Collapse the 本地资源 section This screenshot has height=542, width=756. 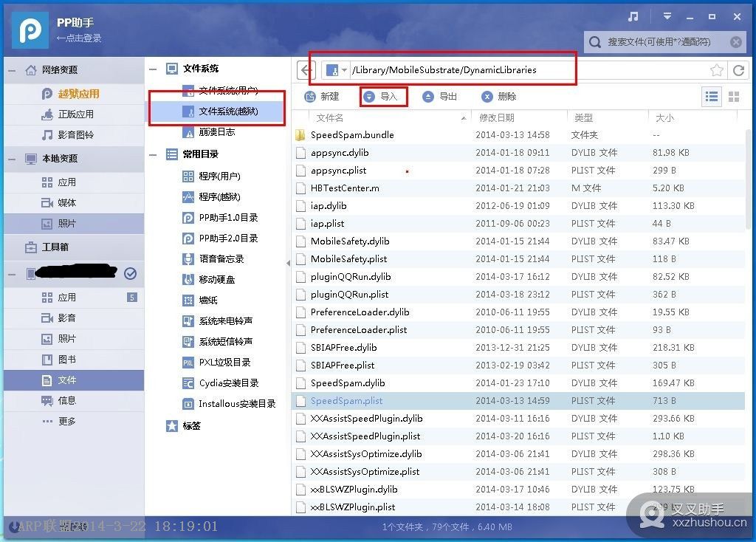pos(12,159)
